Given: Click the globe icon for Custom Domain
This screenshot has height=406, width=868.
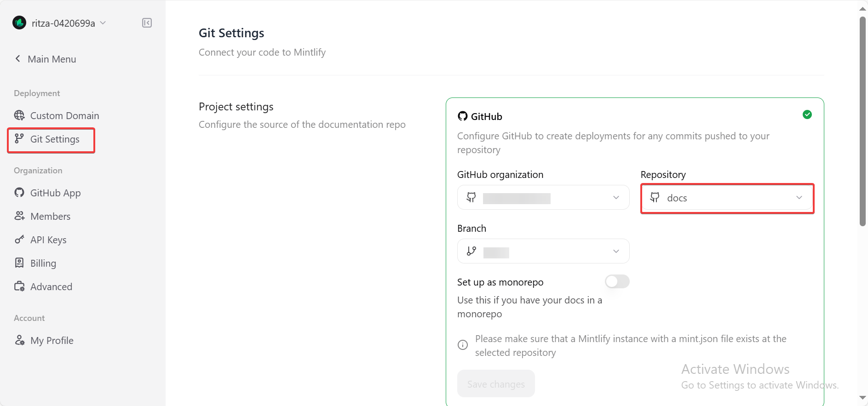Looking at the screenshot, I should click(x=19, y=115).
